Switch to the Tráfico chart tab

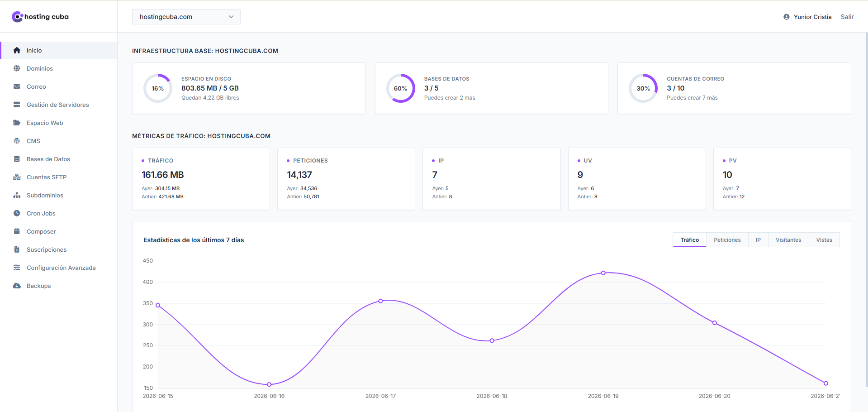coord(689,240)
